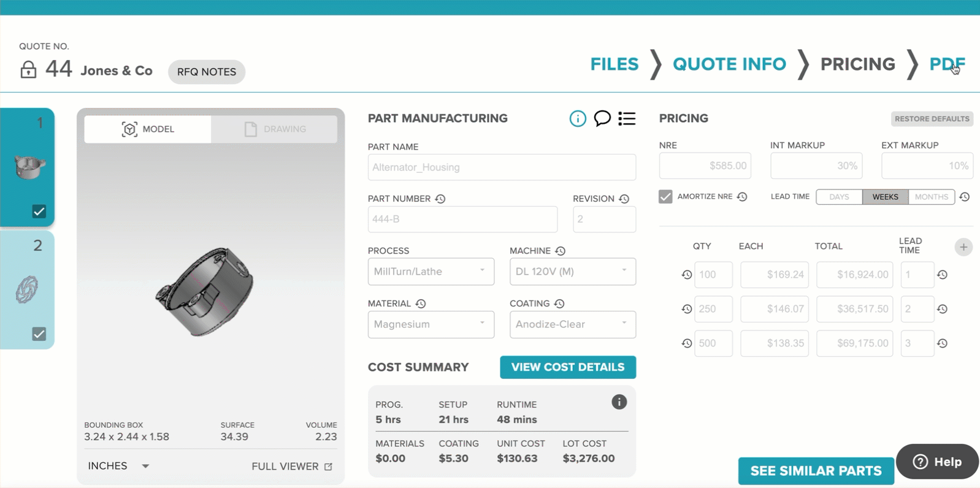Click the add quantity plus icon

tap(963, 247)
